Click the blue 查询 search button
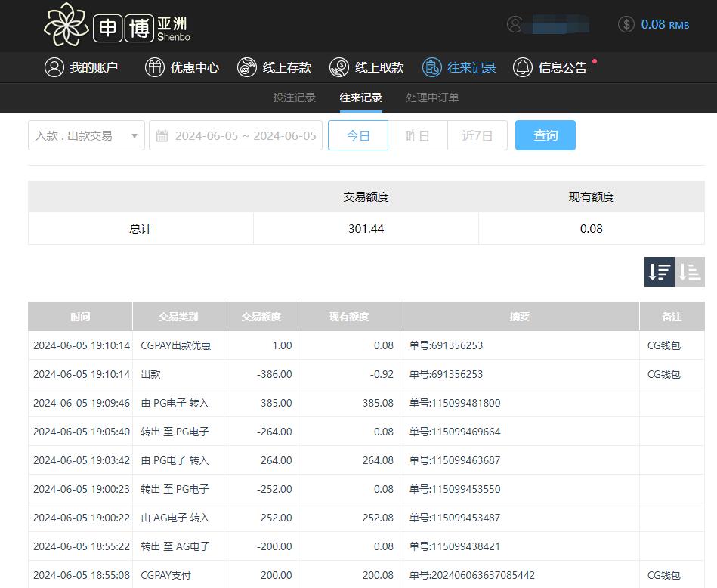This screenshot has width=717, height=588. click(545, 135)
